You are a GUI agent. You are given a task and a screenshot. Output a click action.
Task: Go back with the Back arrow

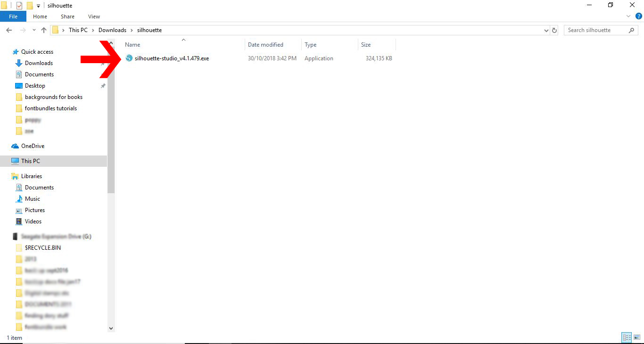(9, 30)
